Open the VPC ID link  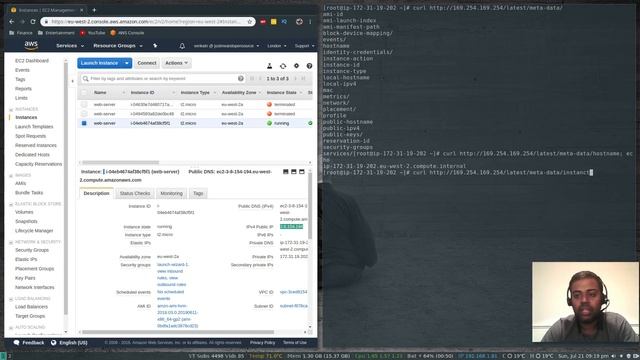[293, 292]
